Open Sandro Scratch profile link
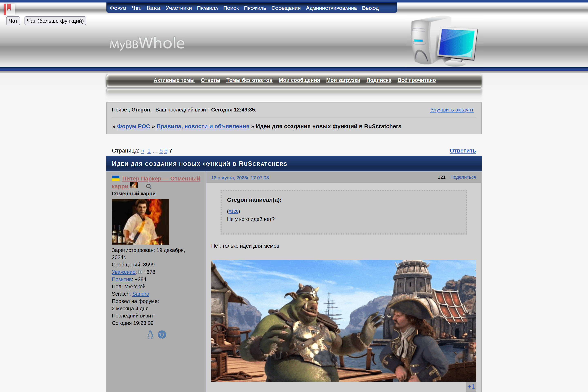588x392 pixels. [140, 294]
